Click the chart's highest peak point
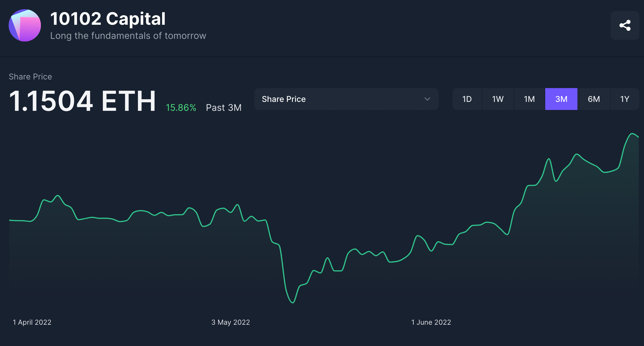The width and height of the screenshot is (644, 346). pos(632,134)
